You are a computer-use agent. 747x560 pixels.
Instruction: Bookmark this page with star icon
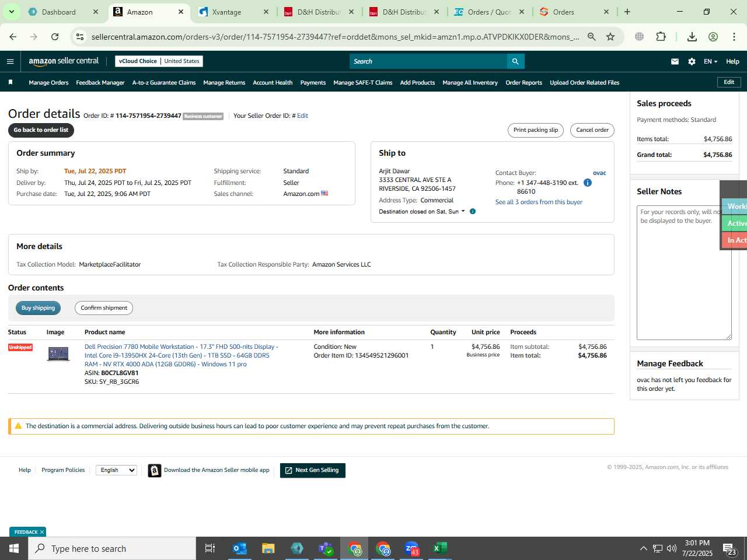click(610, 37)
